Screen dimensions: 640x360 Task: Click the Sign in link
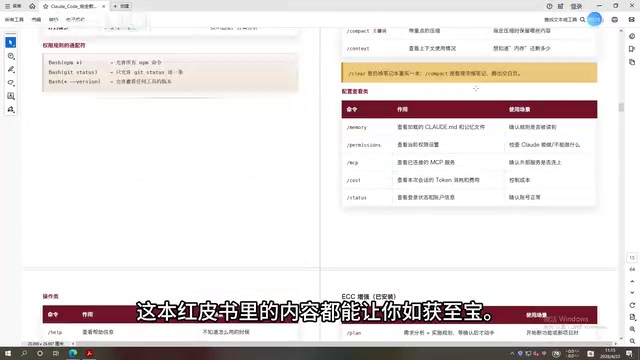point(576,7)
